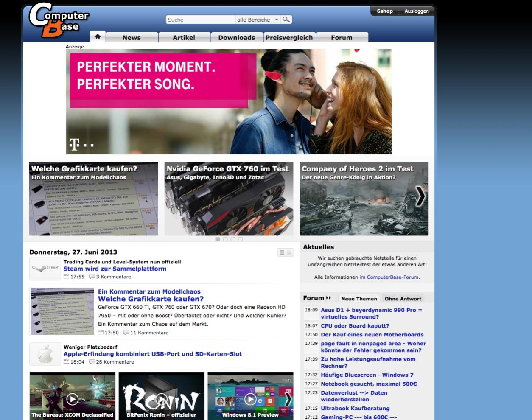Follow the 'im ComputerBase-Forum' link
Image resolution: width=532 pixels, height=420 pixels.
[x=389, y=277]
